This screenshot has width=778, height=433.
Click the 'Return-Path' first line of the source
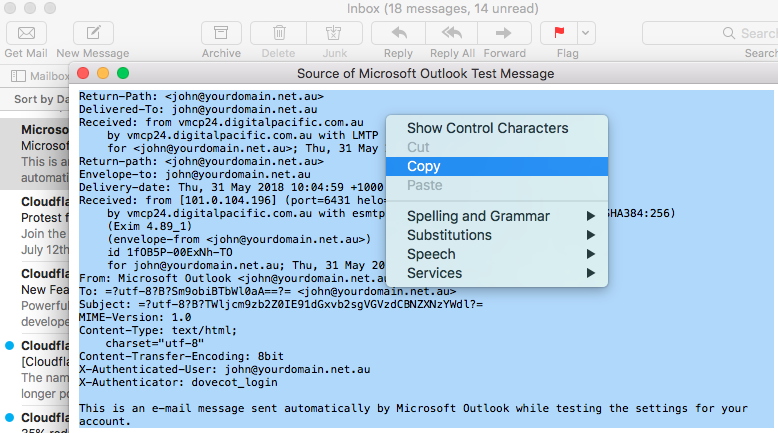pyautogui.click(x=201, y=96)
